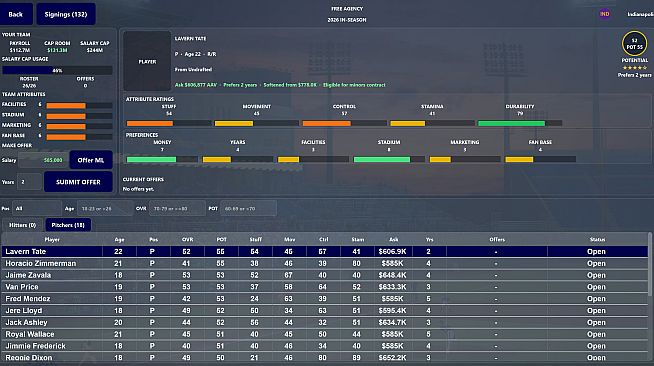Click the player portrait placeholder

pyautogui.click(x=147, y=61)
